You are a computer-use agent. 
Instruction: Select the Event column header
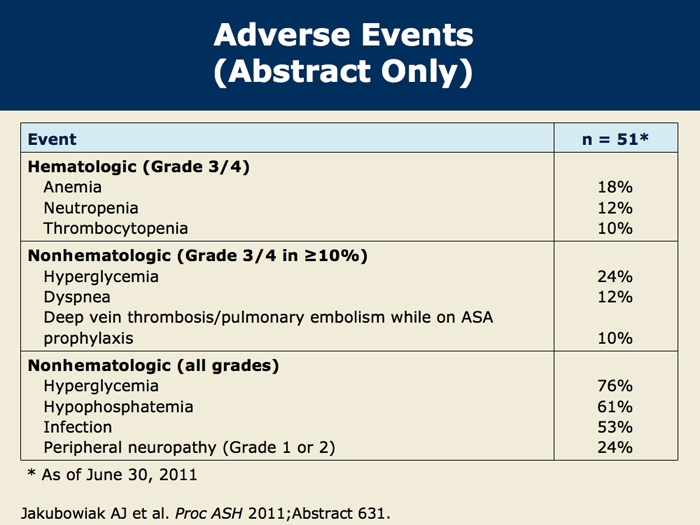[x=52, y=139]
